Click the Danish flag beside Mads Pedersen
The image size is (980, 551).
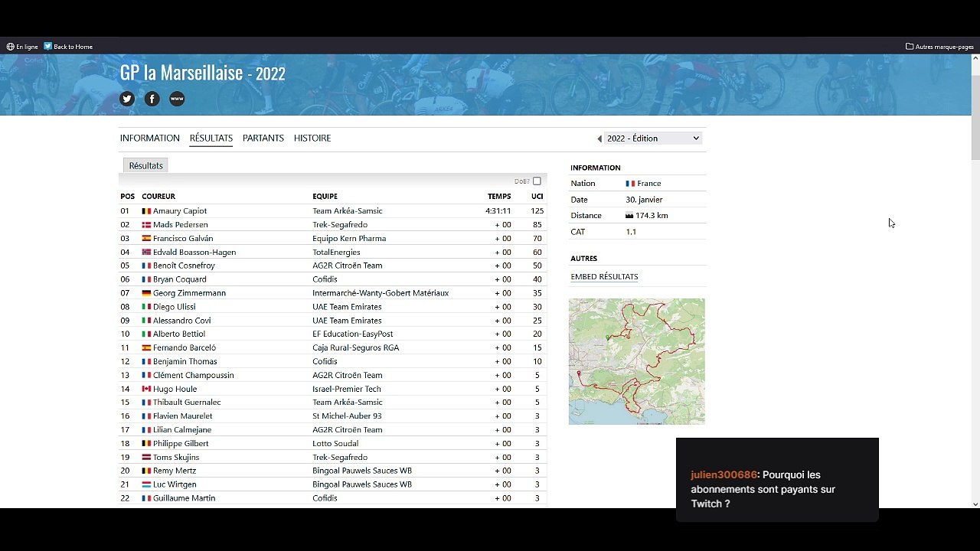tap(146, 225)
